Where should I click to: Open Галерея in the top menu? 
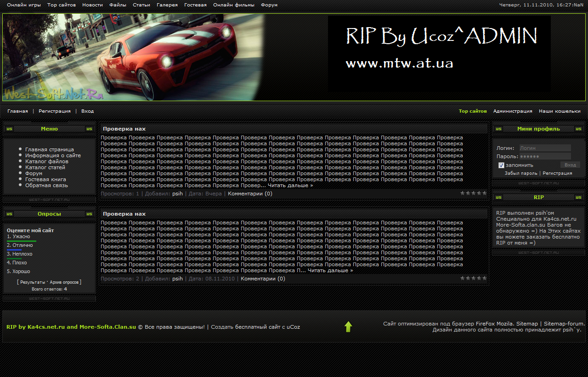coord(167,5)
